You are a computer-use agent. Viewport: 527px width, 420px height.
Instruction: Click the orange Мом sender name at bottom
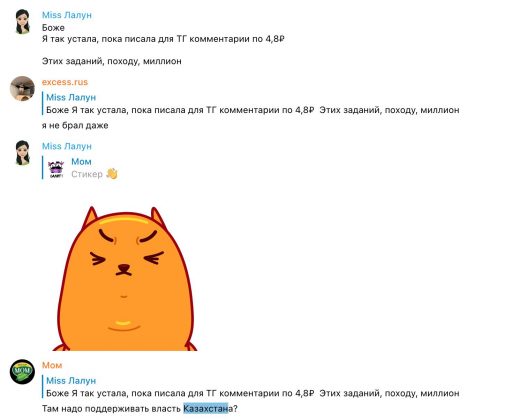(52, 365)
